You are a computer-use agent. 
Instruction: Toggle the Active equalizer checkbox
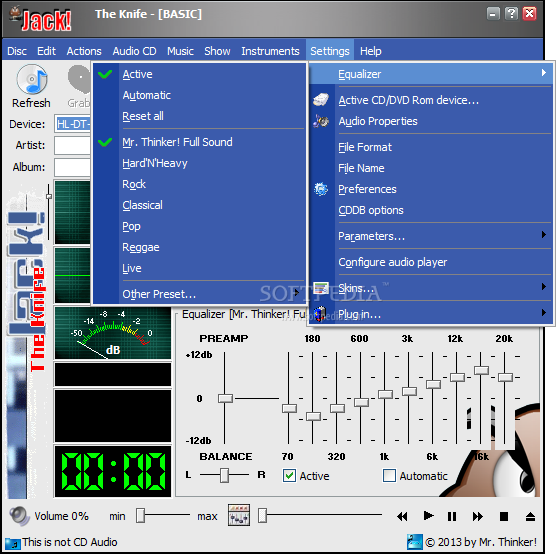click(x=289, y=476)
